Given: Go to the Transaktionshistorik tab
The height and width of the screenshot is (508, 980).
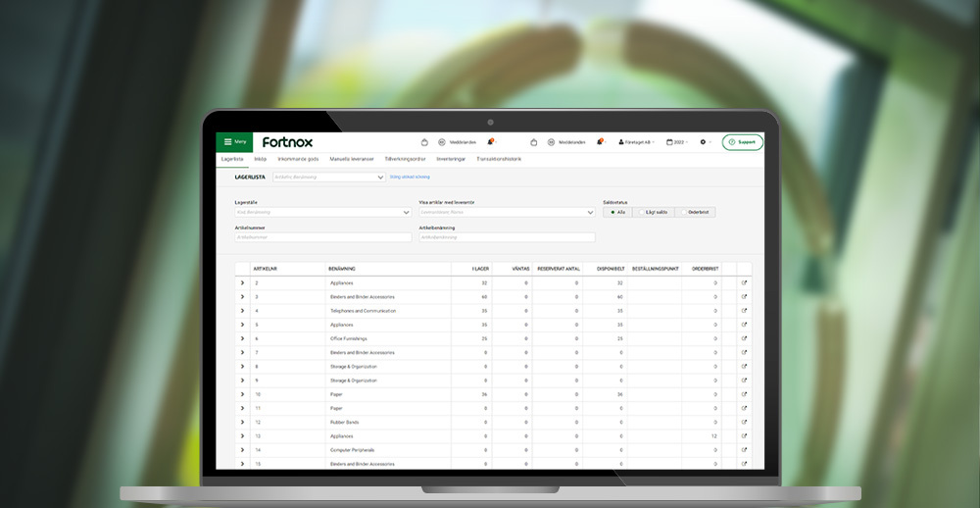Looking at the screenshot, I should coord(499,158).
